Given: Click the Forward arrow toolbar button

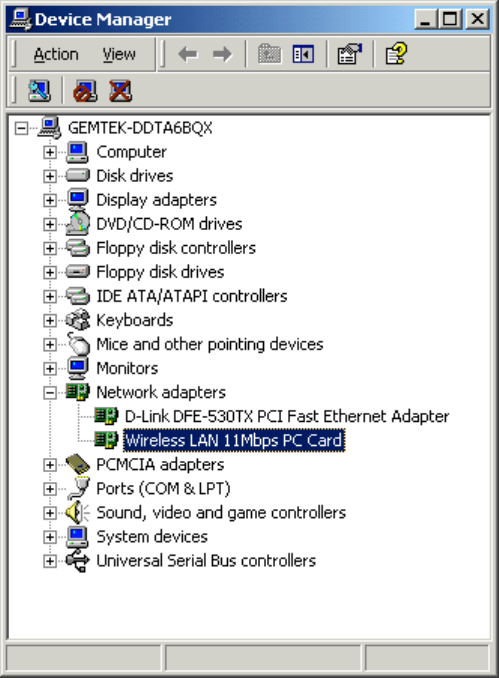Looking at the screenshot, I should coord(222,54).
